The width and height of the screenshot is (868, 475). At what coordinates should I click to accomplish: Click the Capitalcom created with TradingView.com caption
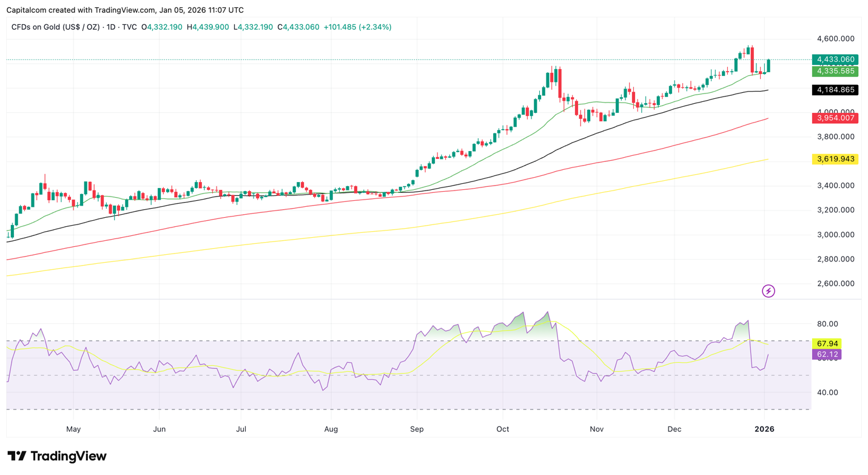pos(125,10)
